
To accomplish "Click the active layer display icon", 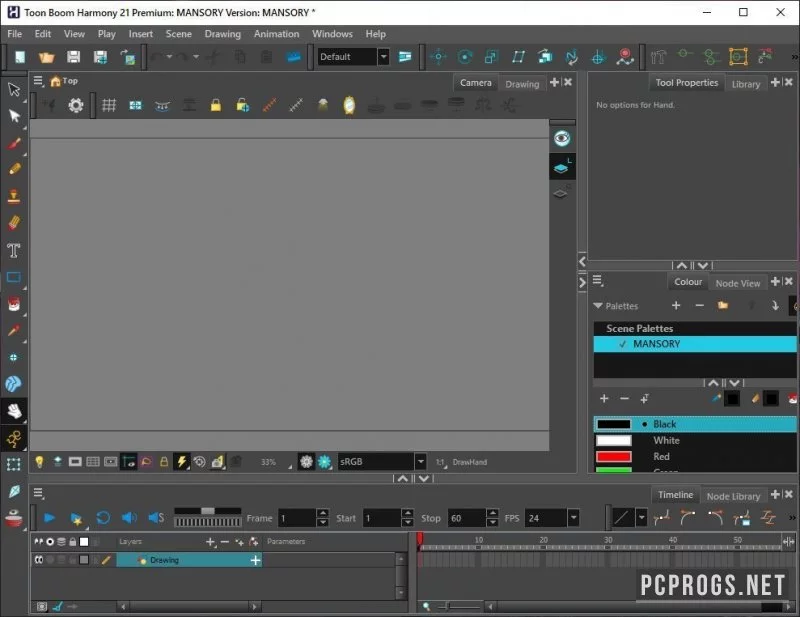I will 562,166.
